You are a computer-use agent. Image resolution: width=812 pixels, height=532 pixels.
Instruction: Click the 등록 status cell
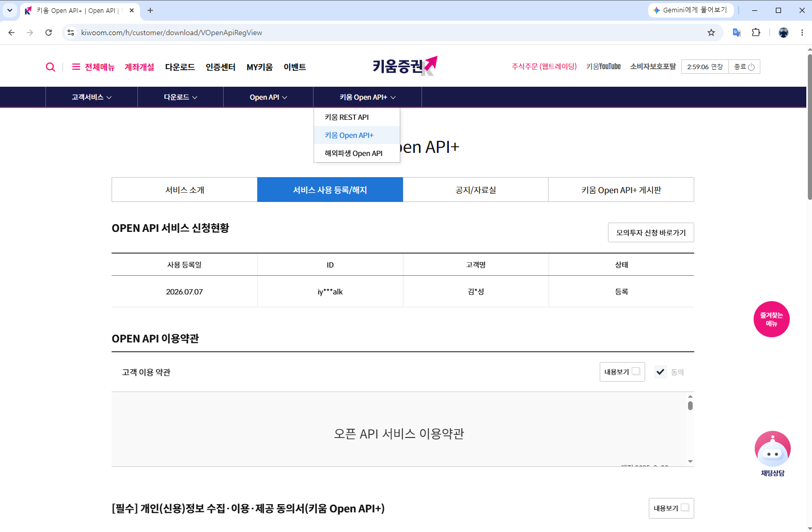click(621, 292)
